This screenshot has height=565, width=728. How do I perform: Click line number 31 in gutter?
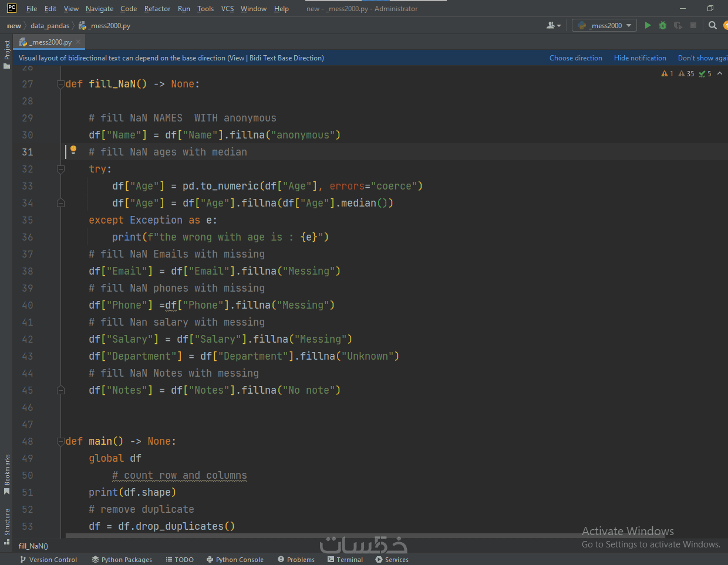point(27,152)
